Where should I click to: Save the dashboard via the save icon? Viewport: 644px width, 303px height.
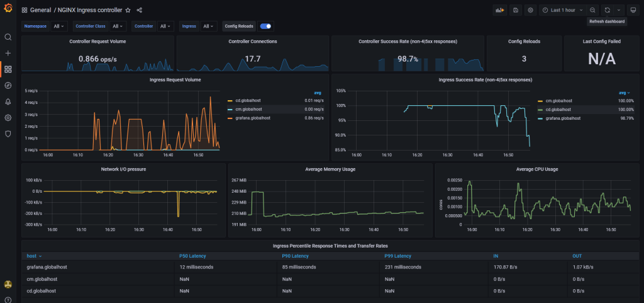(516, 10)
